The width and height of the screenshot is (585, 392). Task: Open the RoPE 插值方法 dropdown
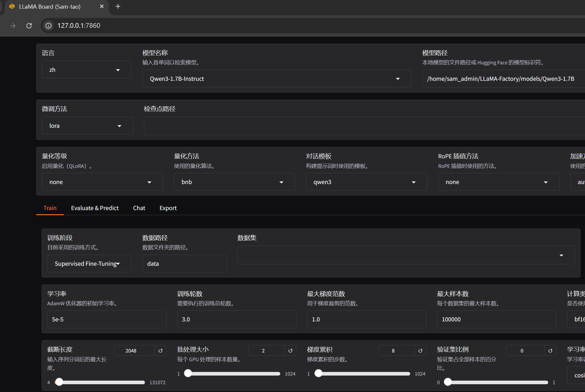point(499,182)
